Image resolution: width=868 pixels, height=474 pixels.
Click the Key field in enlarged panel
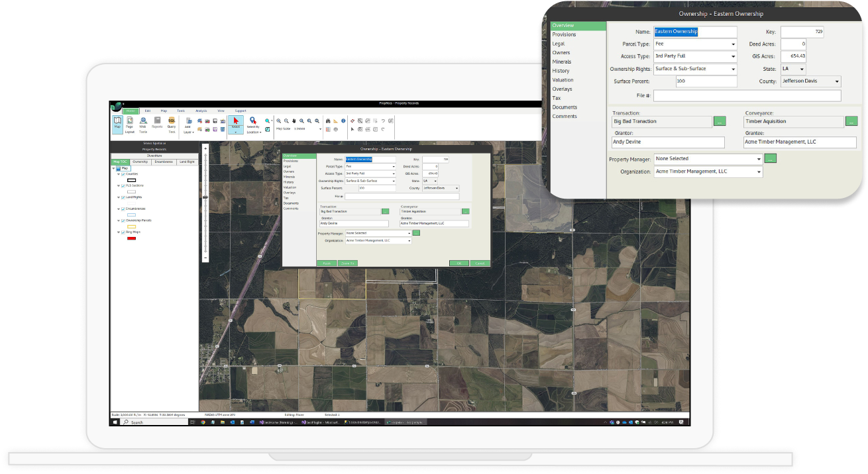tap(802, 32)
